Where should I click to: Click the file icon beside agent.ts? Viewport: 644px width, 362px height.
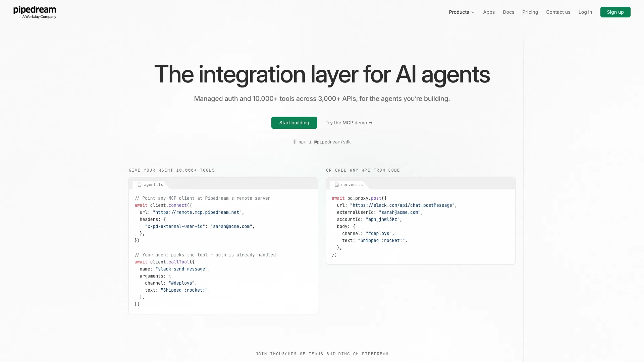[140, 185]
